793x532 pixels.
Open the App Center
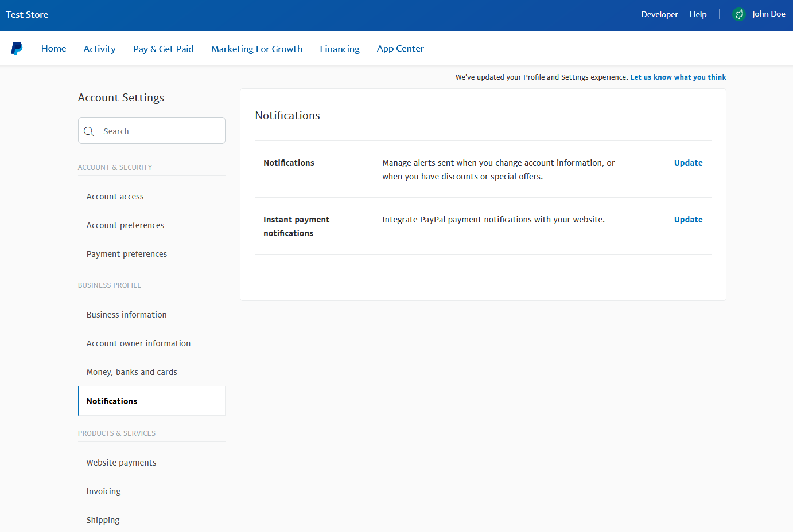pyautogui.click(x=400, y=49)
